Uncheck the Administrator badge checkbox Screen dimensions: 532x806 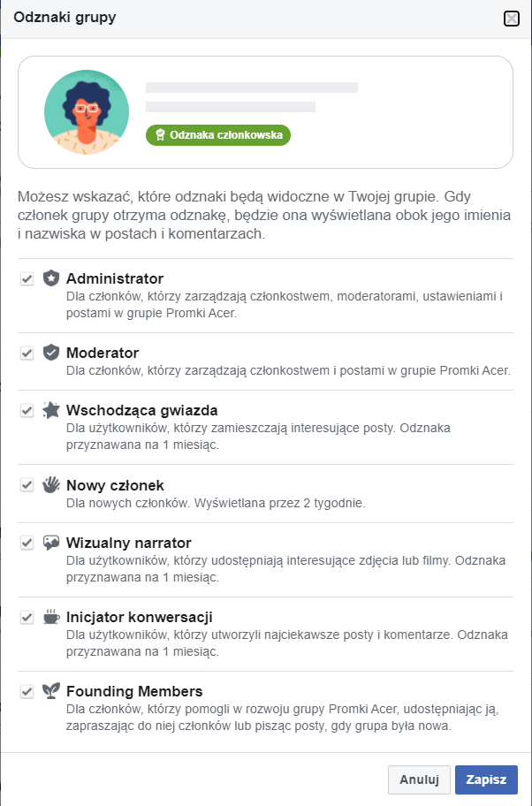coord(27,278)
